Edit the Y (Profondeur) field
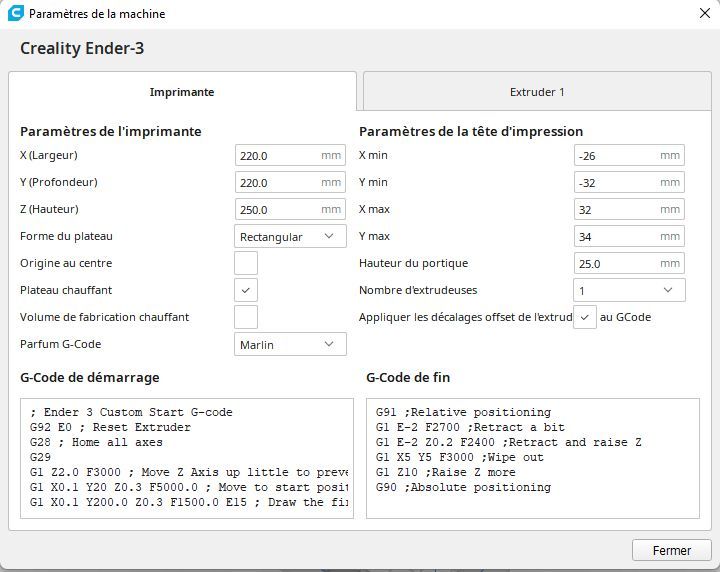This screenshot has width=720, height=572. coord(290,182)
